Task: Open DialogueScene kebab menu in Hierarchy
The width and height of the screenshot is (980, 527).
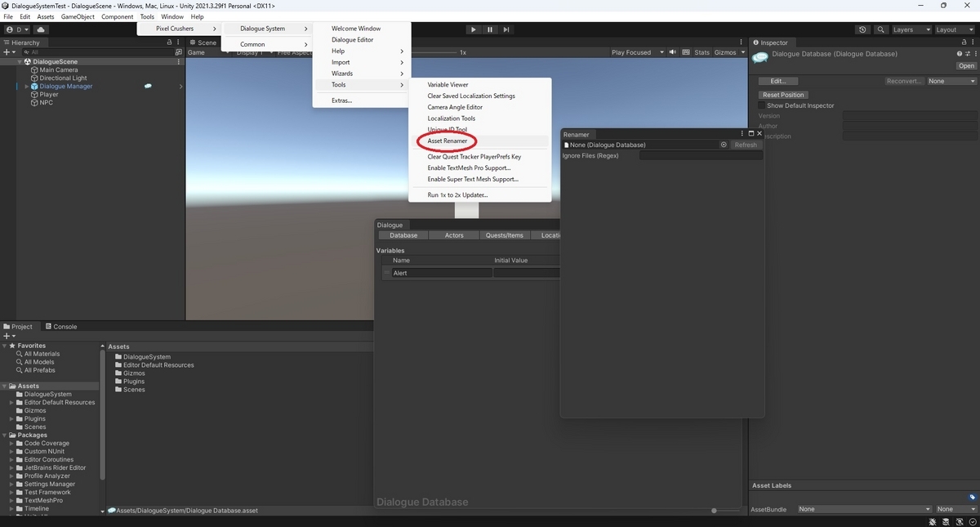Action: 179,61
